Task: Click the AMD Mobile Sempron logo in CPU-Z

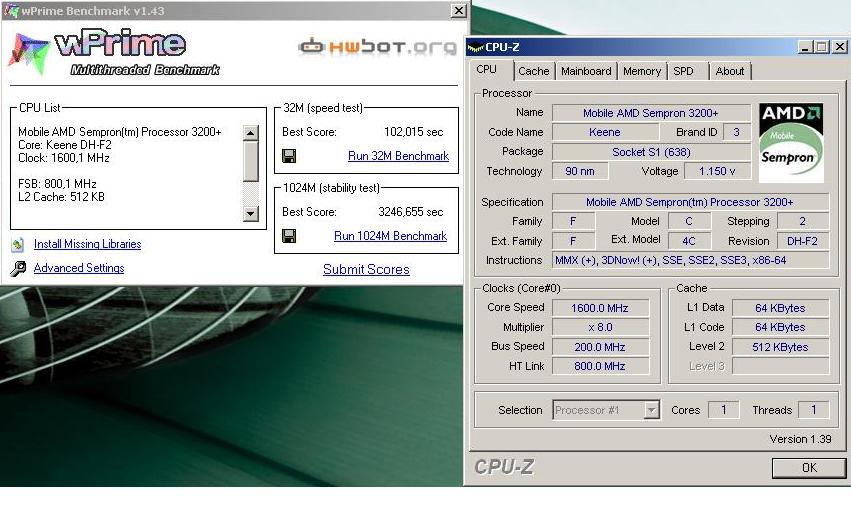Action: click(791, 143)
